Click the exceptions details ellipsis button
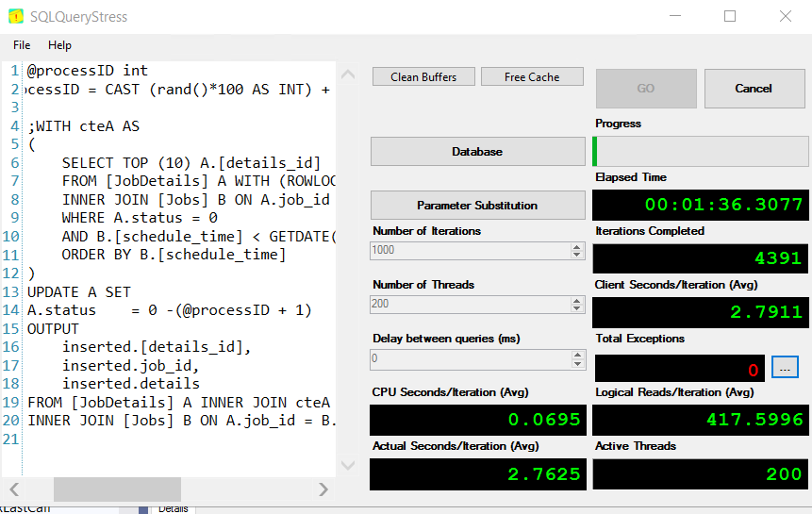Viewport: 812px width, 514px height. coord(785,367)
